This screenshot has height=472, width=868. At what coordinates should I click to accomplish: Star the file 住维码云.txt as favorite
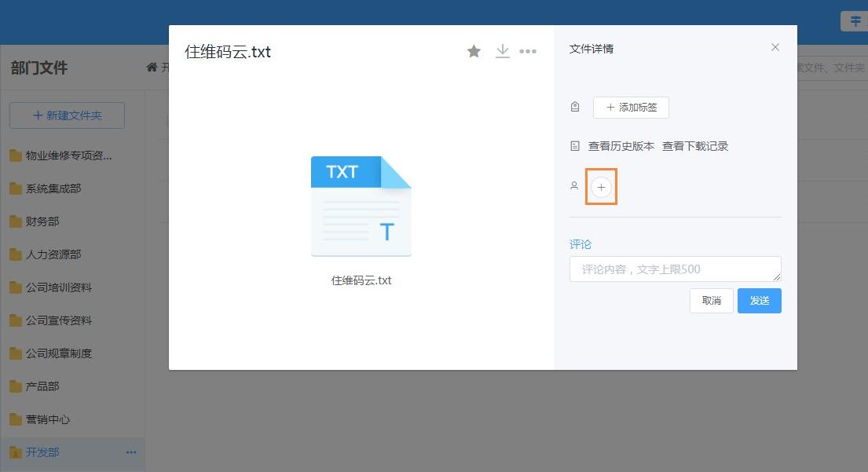pyautogui.click(x=474, y=52)
